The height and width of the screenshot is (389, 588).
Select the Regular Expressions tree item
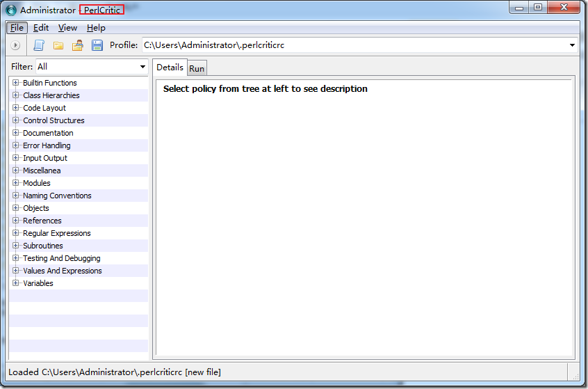click(x=56, y=233)
